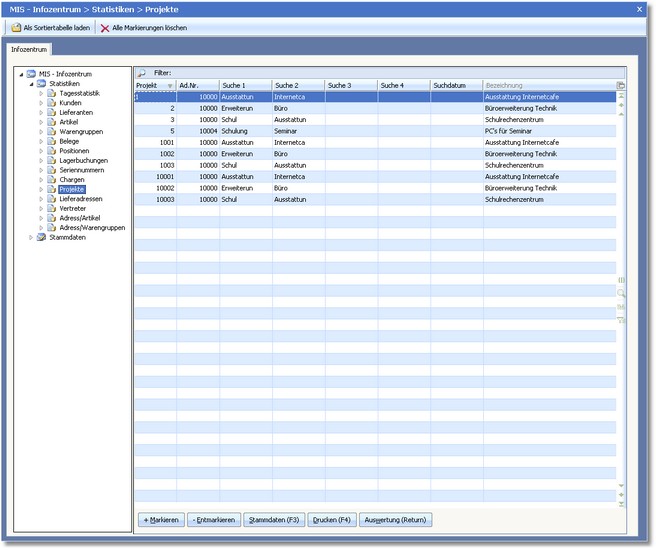Viewport: 656px width, 550px height.
Task: Collapse the Statistiken tree node
Action: point(30,84)
